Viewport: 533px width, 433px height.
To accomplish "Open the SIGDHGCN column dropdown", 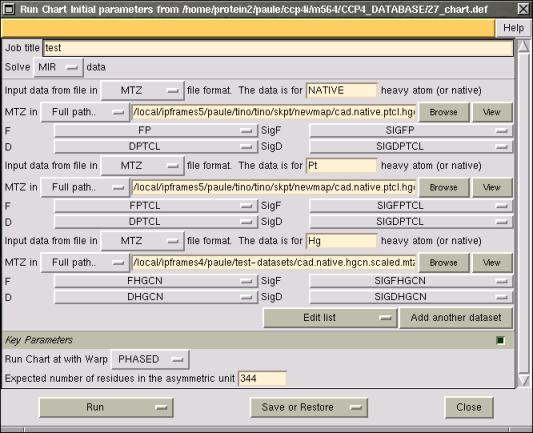I will click(x=411, y=297).
